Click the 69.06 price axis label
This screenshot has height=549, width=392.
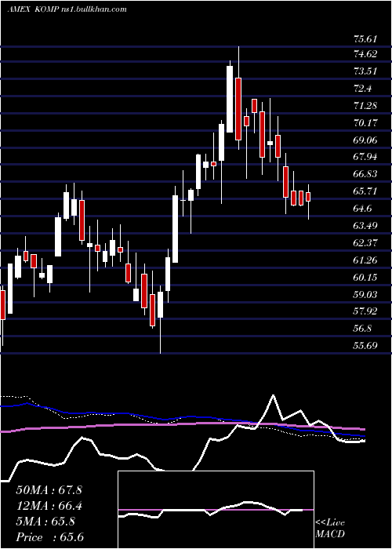coord(365,140)
